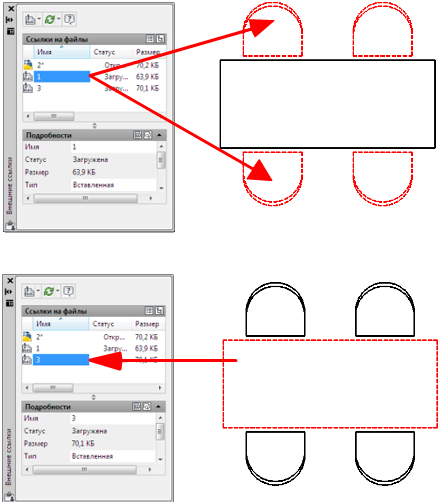Screen dimensions: 440x504
Task: Switch to list view in lower file references header
Action: 149,311
